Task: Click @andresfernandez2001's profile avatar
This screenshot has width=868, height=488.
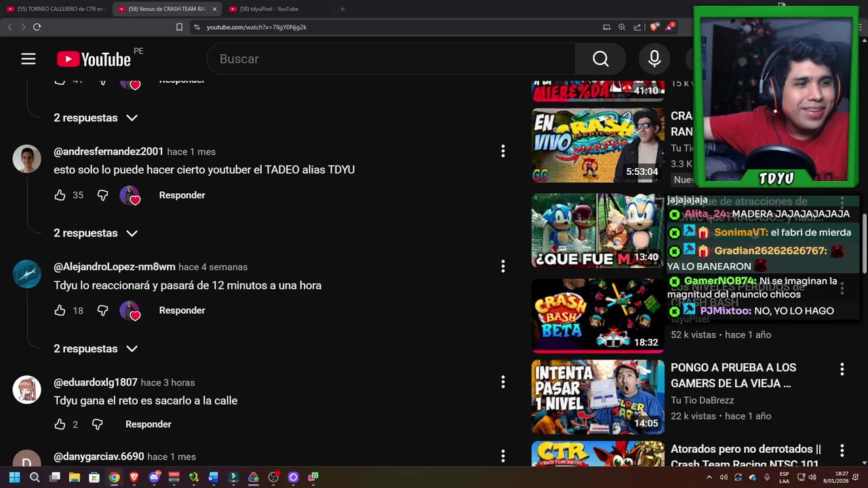Action: coord(27,159)
